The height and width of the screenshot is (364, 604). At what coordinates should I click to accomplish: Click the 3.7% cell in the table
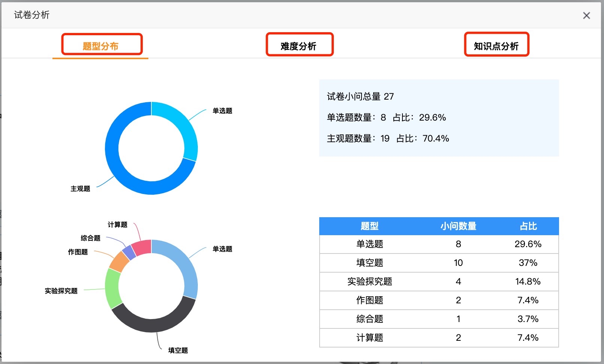tap(528, 319)
